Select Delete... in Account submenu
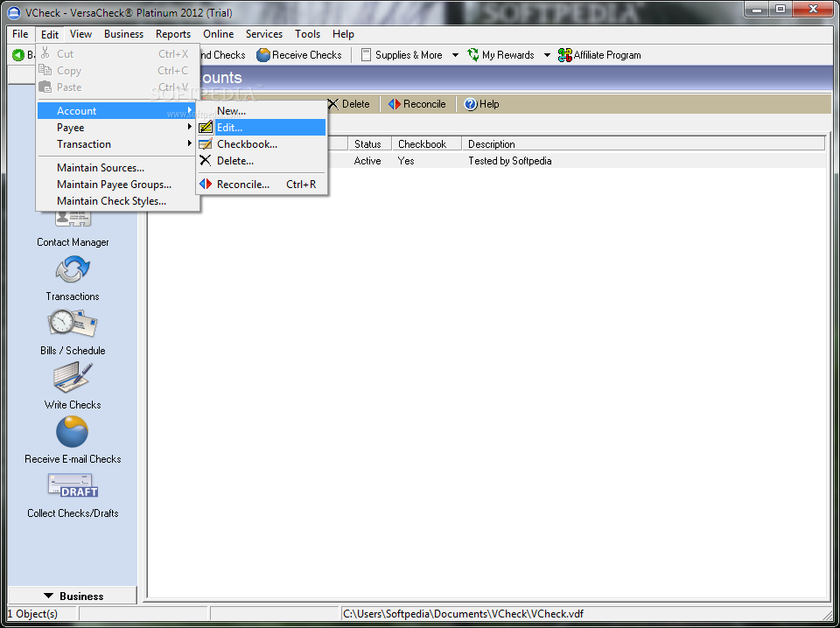Screen dimensions: 840x628 [262, 161]
